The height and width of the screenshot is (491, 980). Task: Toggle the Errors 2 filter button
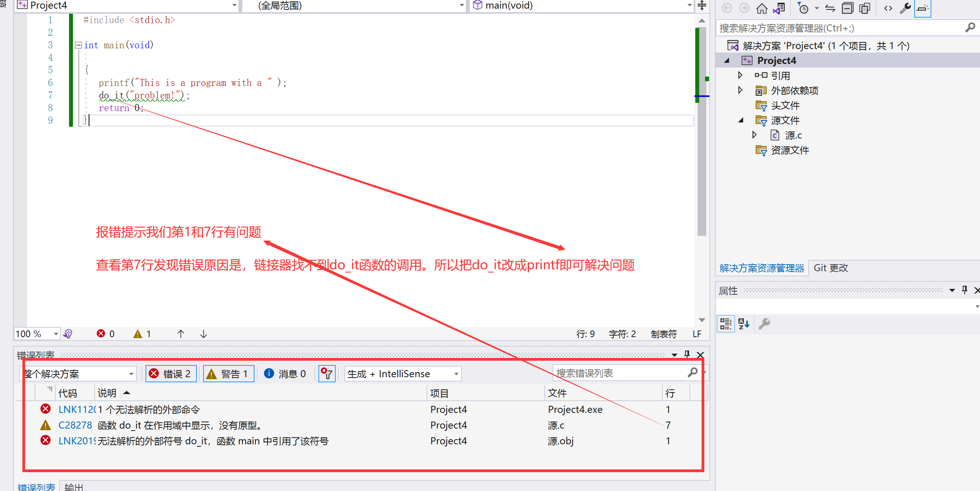[x=171, y=374]
